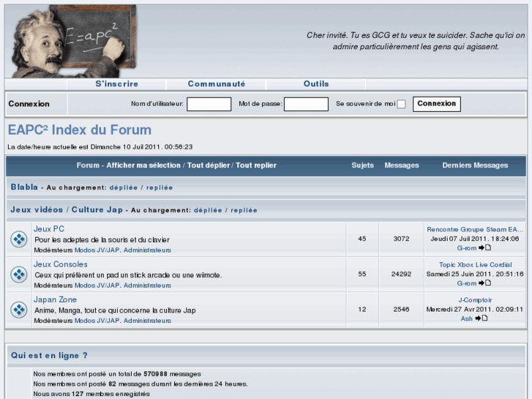
Task: Focus the Mot de passe field
Action: [x=306, y=104]
